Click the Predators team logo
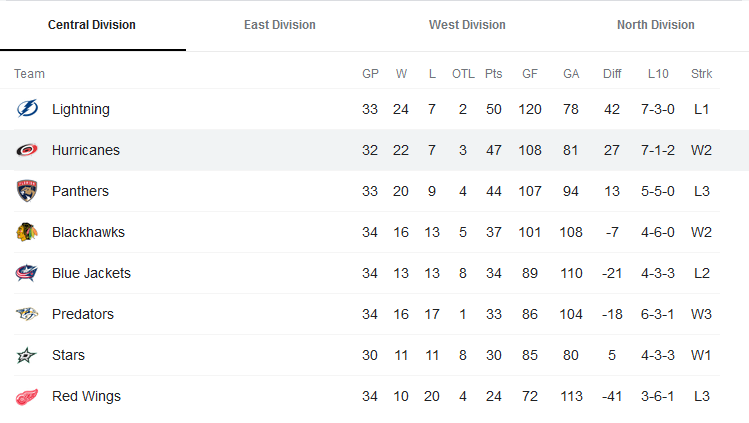Image resolution: width=749 pixels, height=423 pixels. click(x=27, y=314)
